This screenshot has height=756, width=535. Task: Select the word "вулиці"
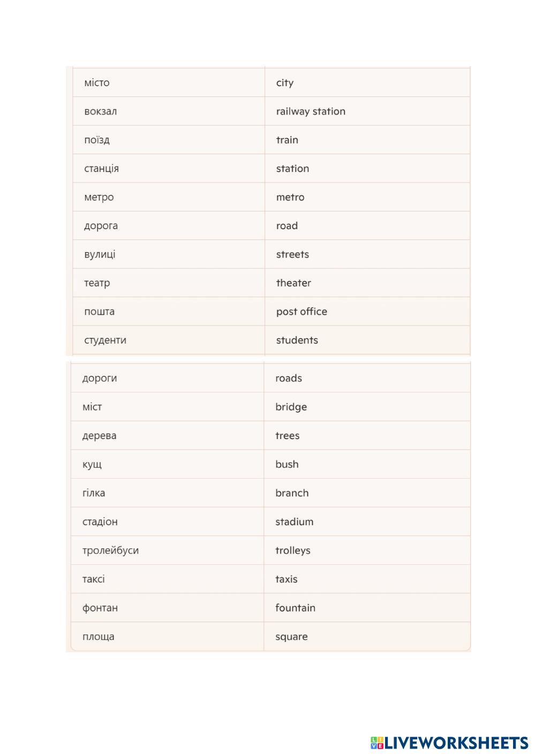100,255
